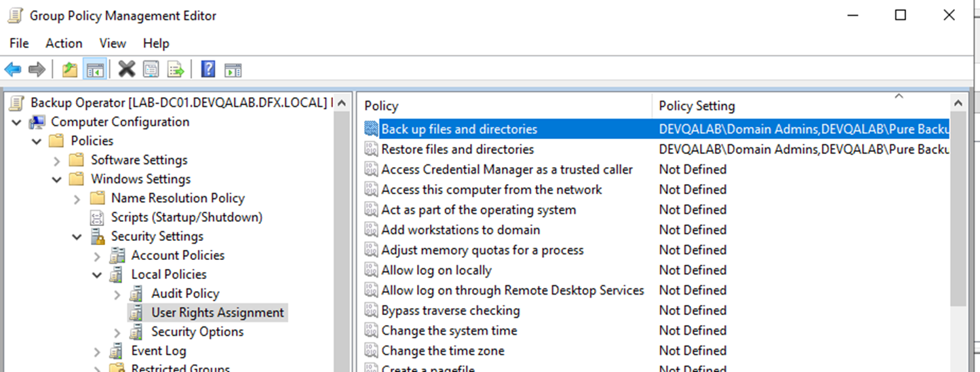Select 'Access this computer from the network' policy

coord(492,189)
